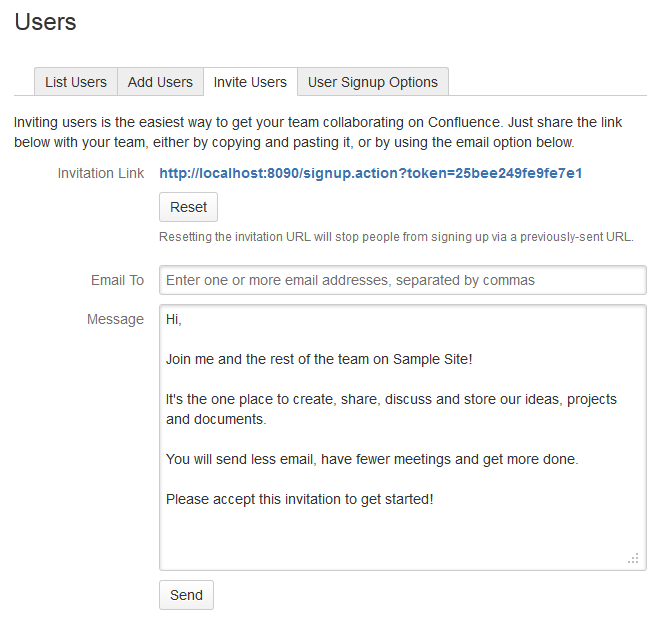Image resolution: width=659 pixels, height=620 pixels.
Task: Grab the message box resize handle
Action: 633,558
